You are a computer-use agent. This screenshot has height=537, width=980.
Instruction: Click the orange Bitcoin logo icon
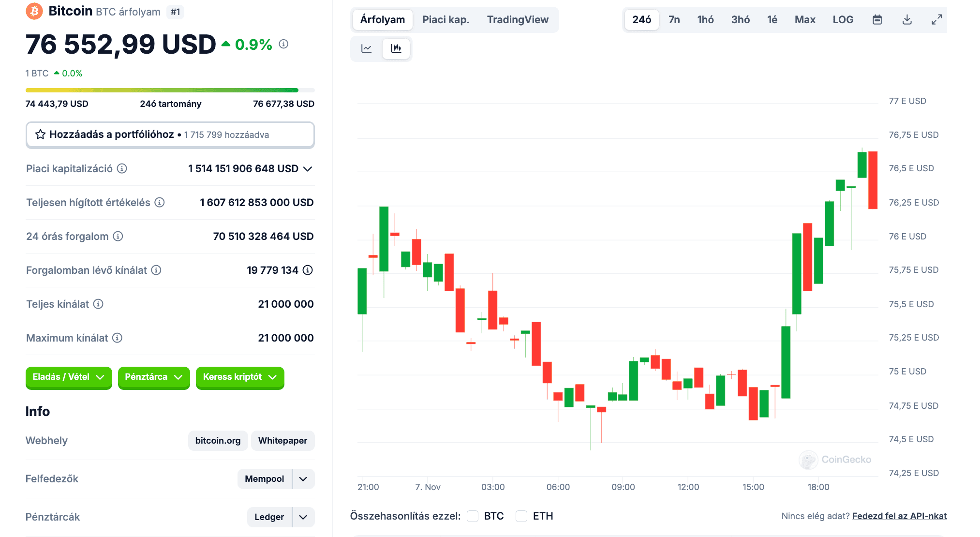click(x=34, y=11)
